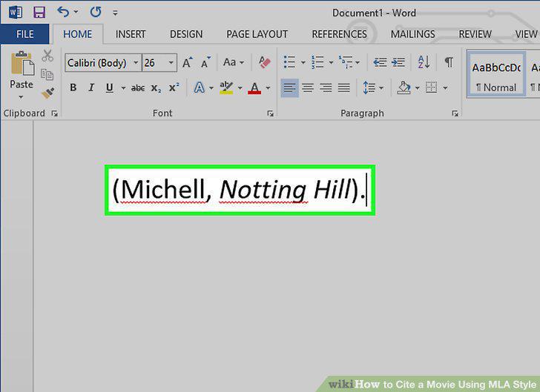Click the Paste clipboard icon
This screenshot has width=540, height=392.
(22, 64)
